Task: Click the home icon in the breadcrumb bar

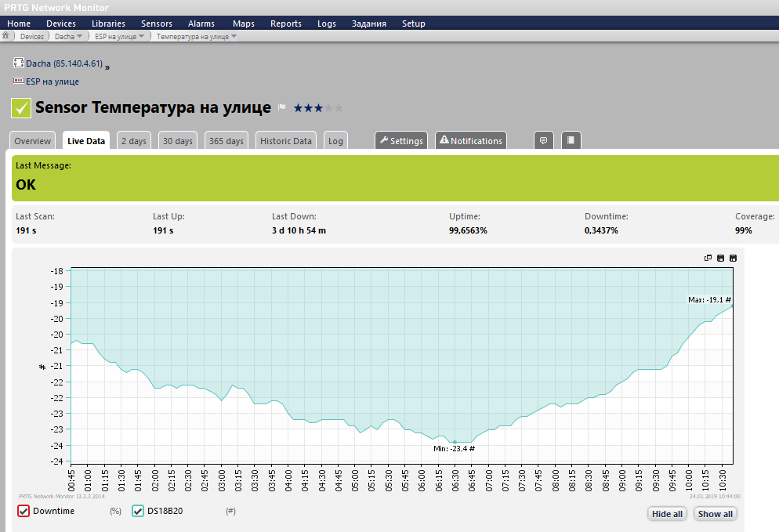Action: 5,36
